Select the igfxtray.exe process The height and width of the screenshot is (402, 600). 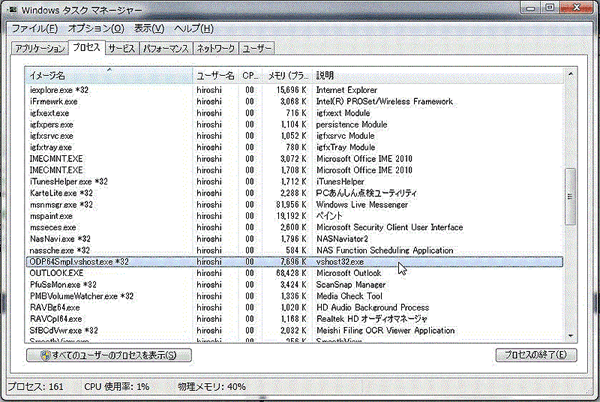click(294, 148)
